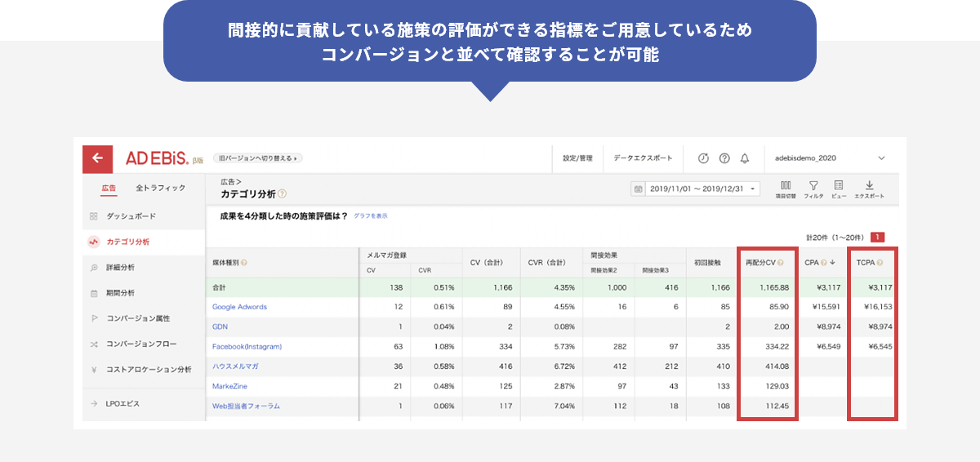Click the ¥16,153 TCPA value
Viewport: 980px width, 462px height.
click(x=878, y=307)
